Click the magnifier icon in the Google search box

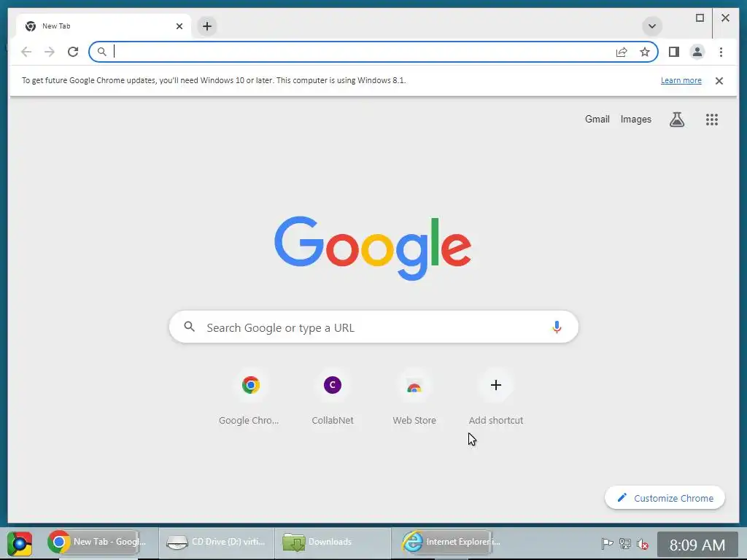tap(189, 327)
